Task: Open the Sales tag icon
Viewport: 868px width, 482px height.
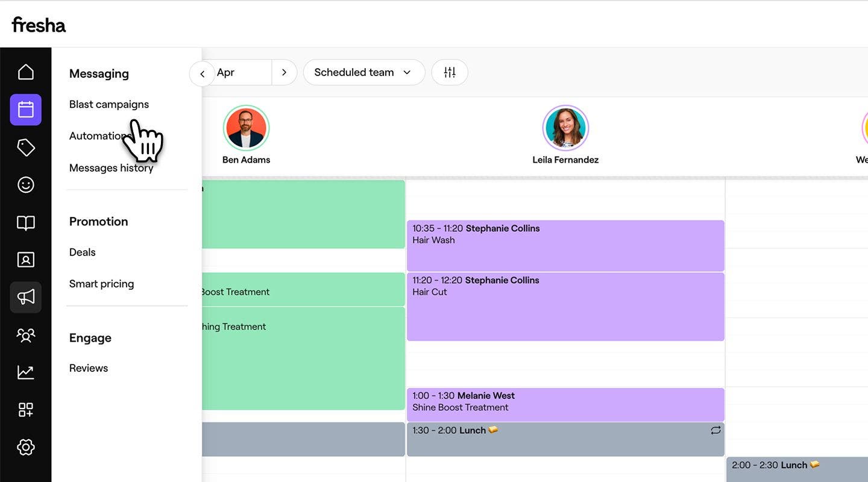Action: click(25, 148)
